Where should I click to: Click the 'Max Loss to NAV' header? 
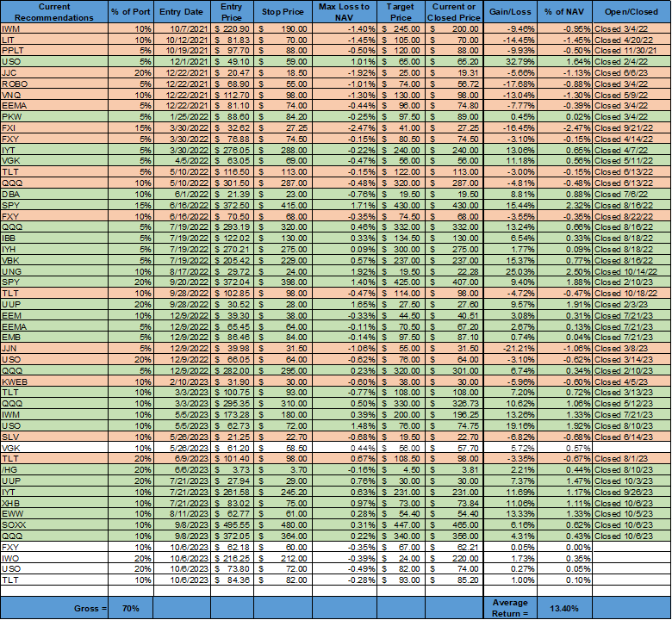(345, 12)
